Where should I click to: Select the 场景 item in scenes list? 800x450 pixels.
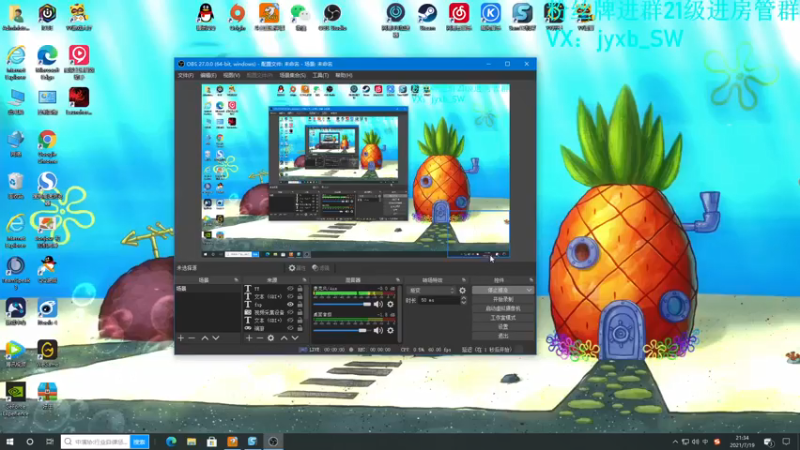[208, 289]
